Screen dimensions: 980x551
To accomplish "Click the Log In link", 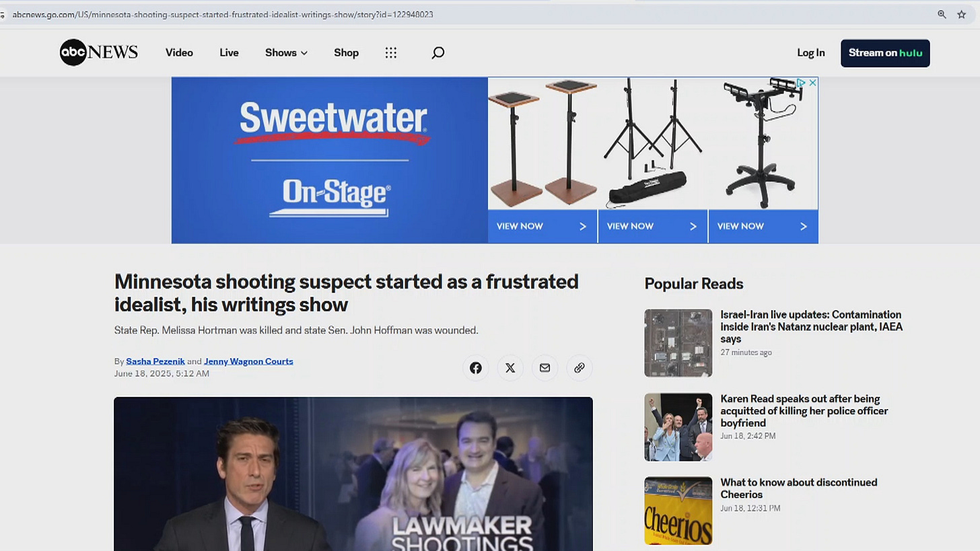I will (810, 52).
